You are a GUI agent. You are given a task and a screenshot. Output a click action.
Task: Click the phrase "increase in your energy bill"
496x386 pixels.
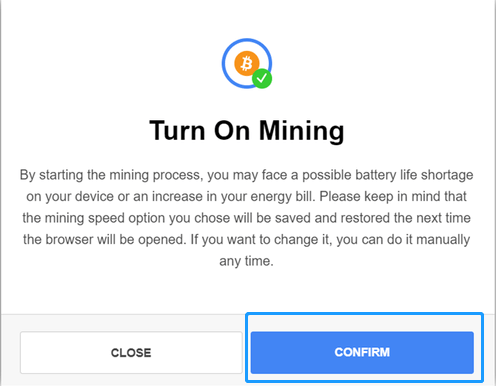[x=233, y=196]
